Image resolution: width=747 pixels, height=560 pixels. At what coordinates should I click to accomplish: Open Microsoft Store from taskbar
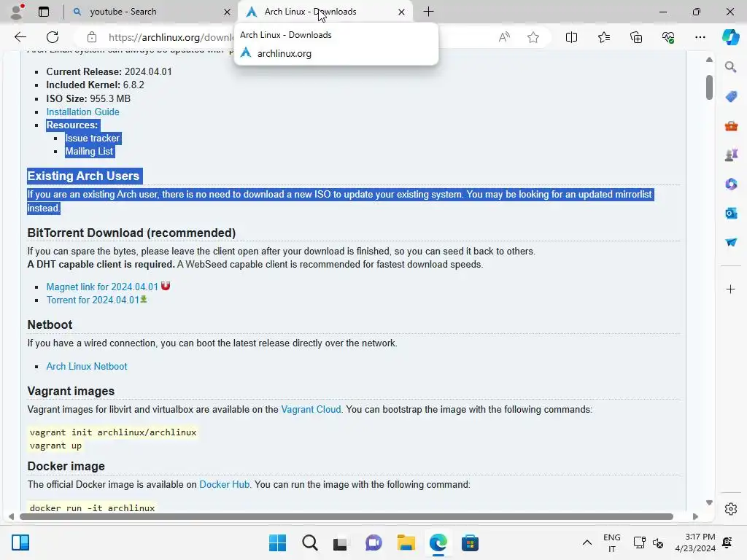(x=470, y=542)
